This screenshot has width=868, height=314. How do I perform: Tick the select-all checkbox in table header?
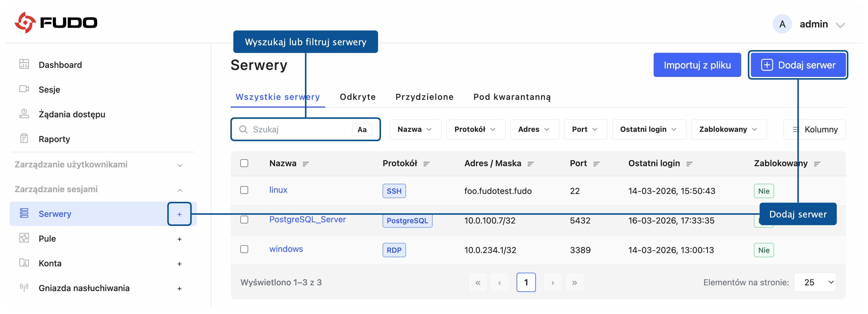tap(244, 163)
